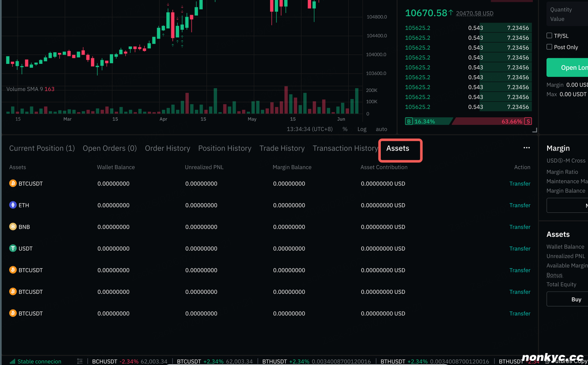Click the USDT Tether coin icon
Image resolution: width=588 pixels, height=365 pixels.
pos(13,248)
